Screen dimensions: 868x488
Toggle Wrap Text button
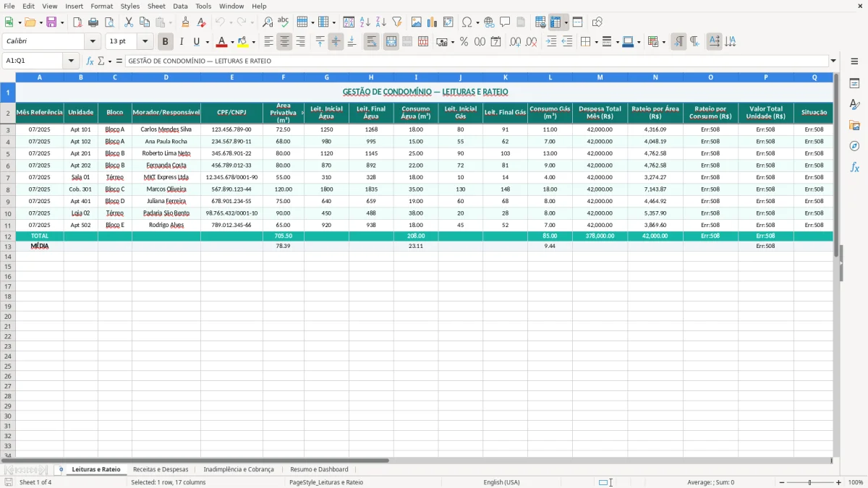tap(372, 42)
